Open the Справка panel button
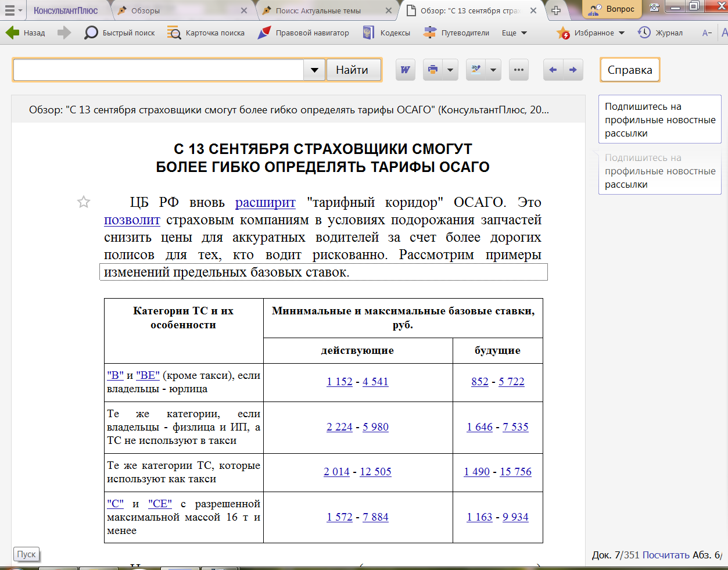 630,70
